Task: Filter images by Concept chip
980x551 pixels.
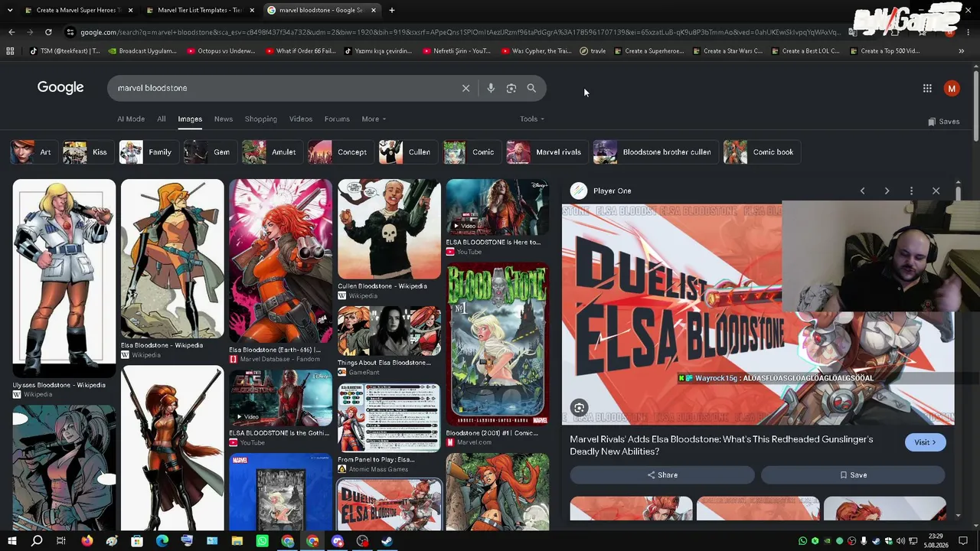Action: 339,152
